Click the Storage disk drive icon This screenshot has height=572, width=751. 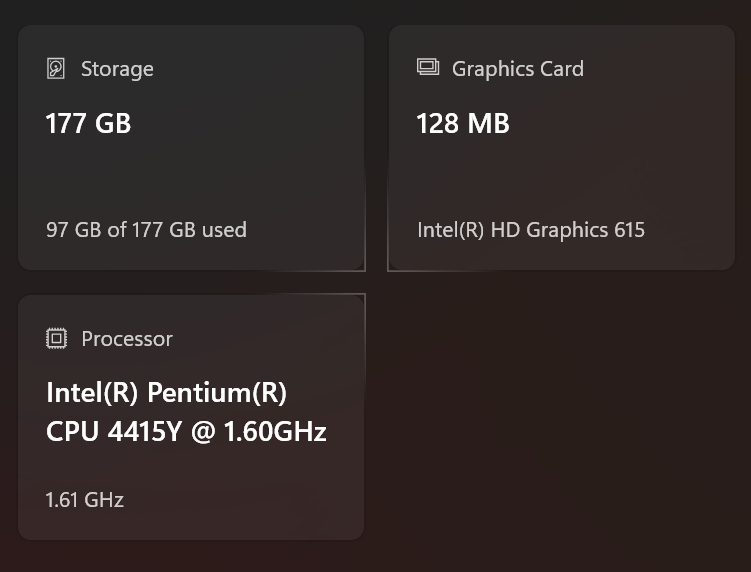[56, 69]
